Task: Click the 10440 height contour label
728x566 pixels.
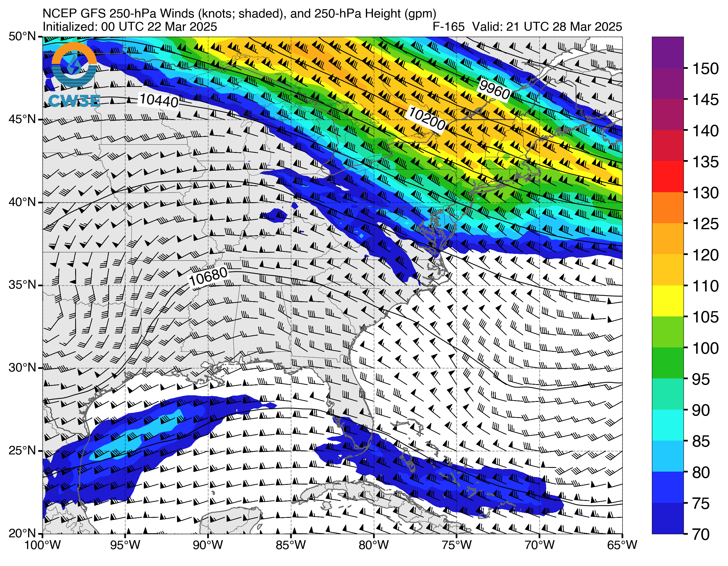Action: [x=159, y=100]
